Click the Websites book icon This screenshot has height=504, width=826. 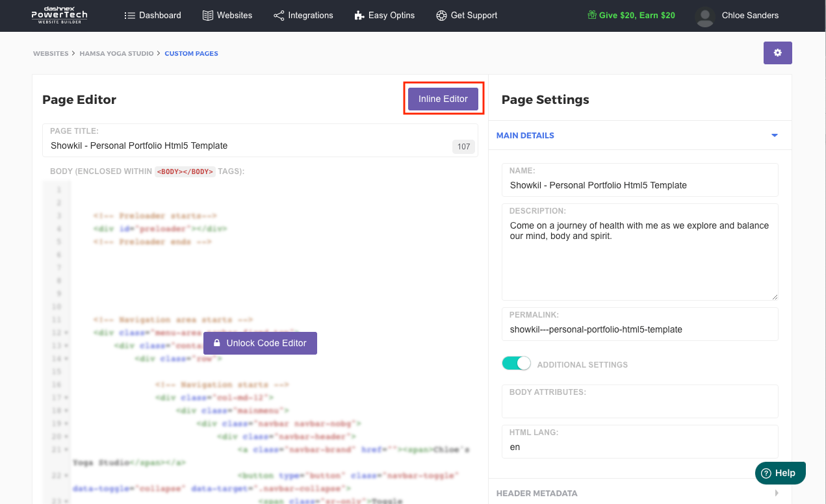click(x=208, y=15)
